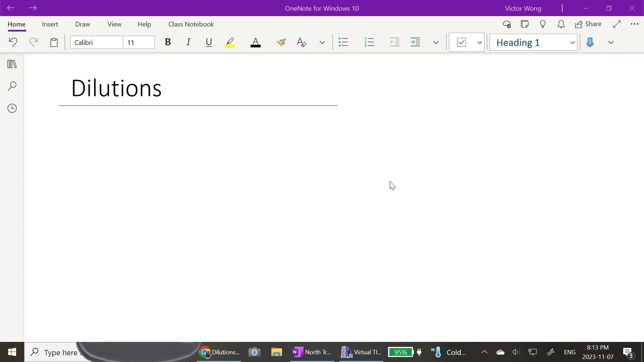Toggle Italic formatting
644x362 pixels.
[188, 42]
